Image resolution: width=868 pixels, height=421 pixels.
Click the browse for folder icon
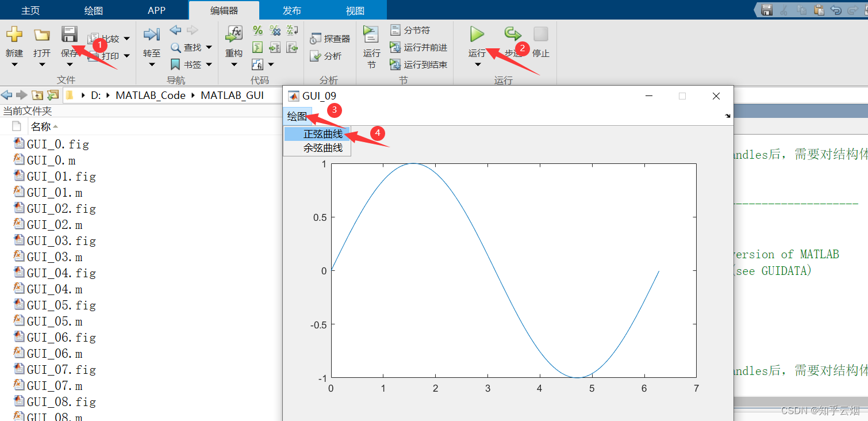click(53, 95)
